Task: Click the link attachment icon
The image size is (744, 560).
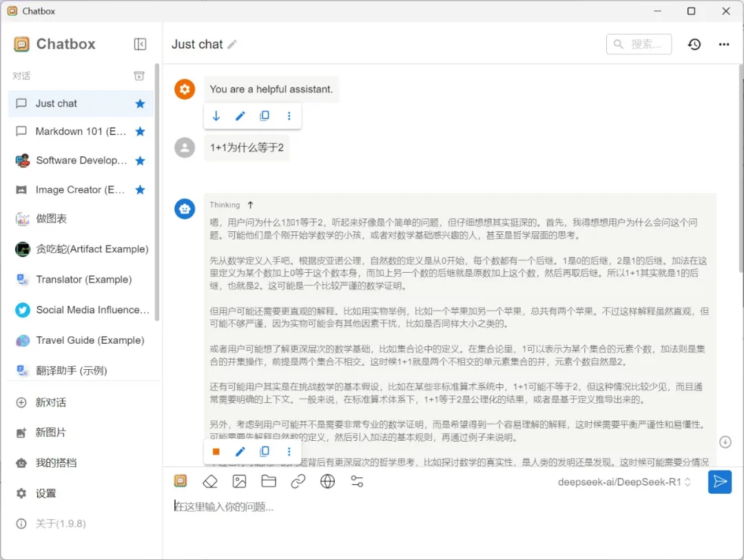Action: pyautogui.click(x=298, y=481)
